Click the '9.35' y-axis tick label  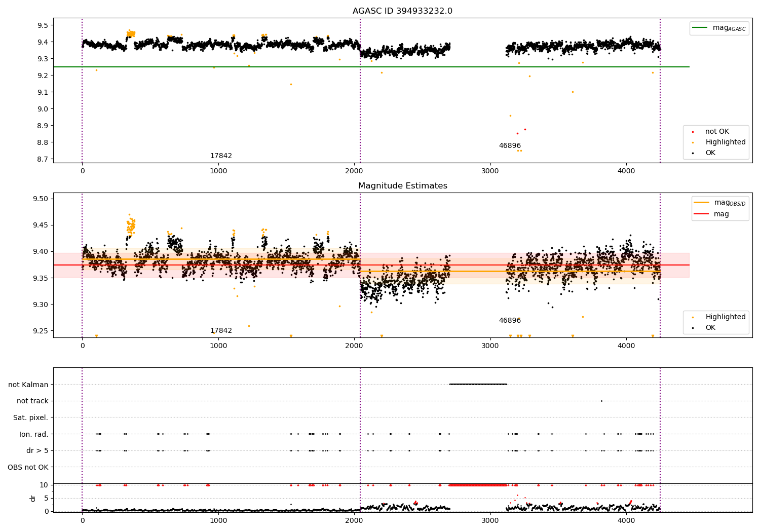point(40,278)
